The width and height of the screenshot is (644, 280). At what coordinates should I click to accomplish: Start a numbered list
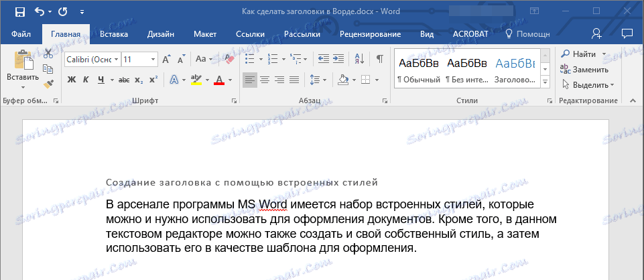[x=272, y=59]
